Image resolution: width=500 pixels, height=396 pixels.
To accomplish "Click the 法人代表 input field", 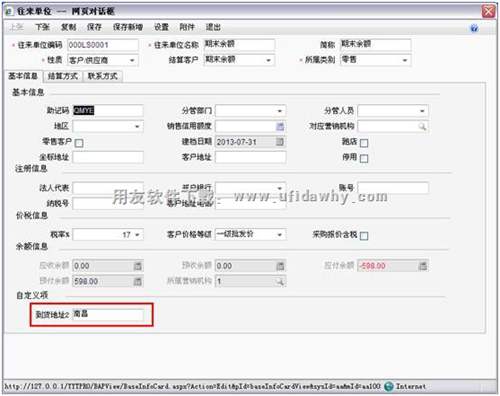I will point(108,188).
